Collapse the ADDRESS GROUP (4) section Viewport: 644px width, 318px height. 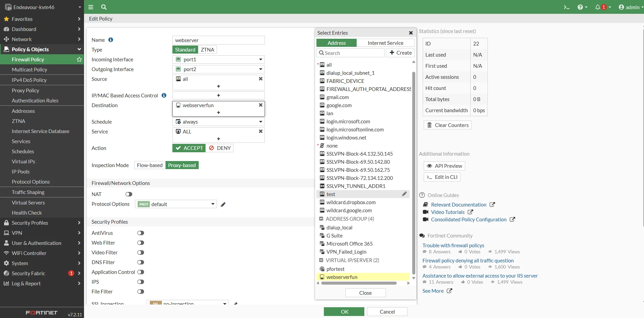[x=321, y=219]
